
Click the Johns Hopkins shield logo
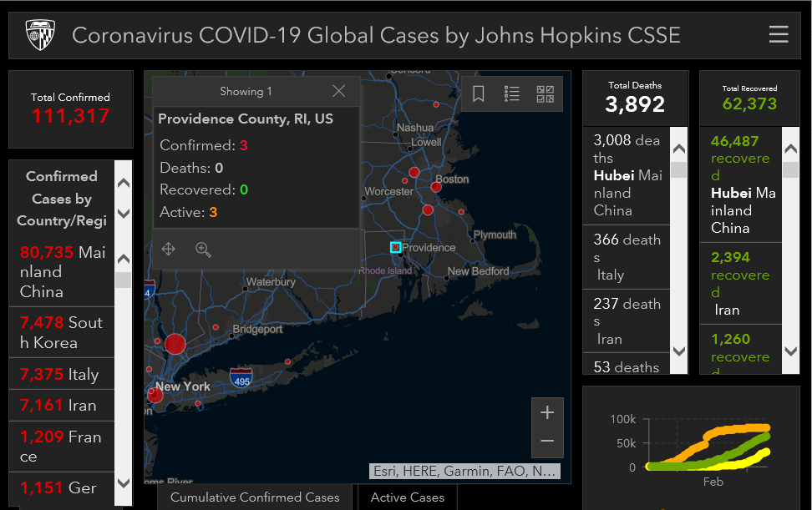40,35
